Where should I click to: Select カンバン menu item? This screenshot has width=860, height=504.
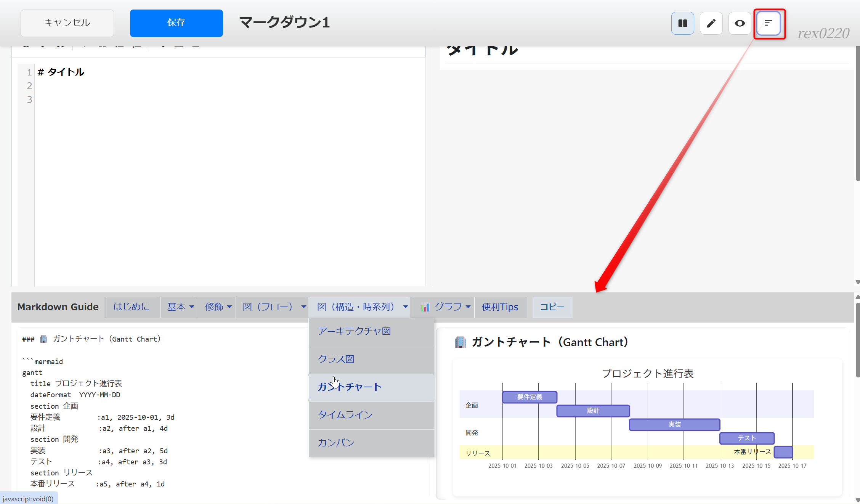point(336,443)
